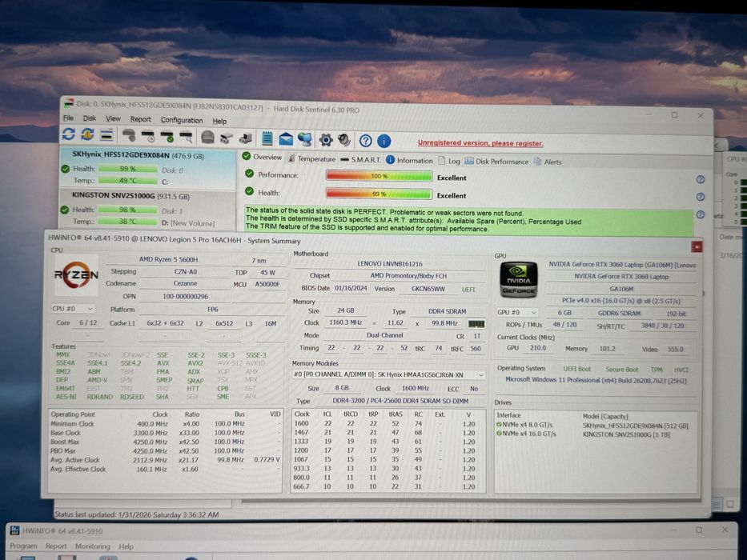Click the 'AMD Ryzen 5 5600H' CPU name field
747x560 pixels.
pos(168,259)
